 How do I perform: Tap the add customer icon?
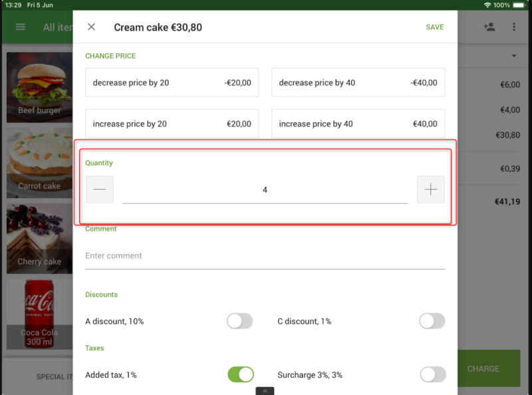pos(489,27)
